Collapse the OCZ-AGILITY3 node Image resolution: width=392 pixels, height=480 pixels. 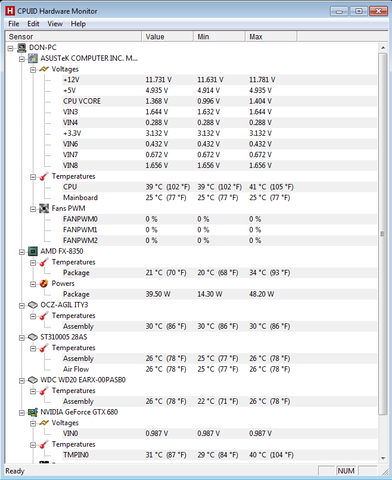click(22, 305)
